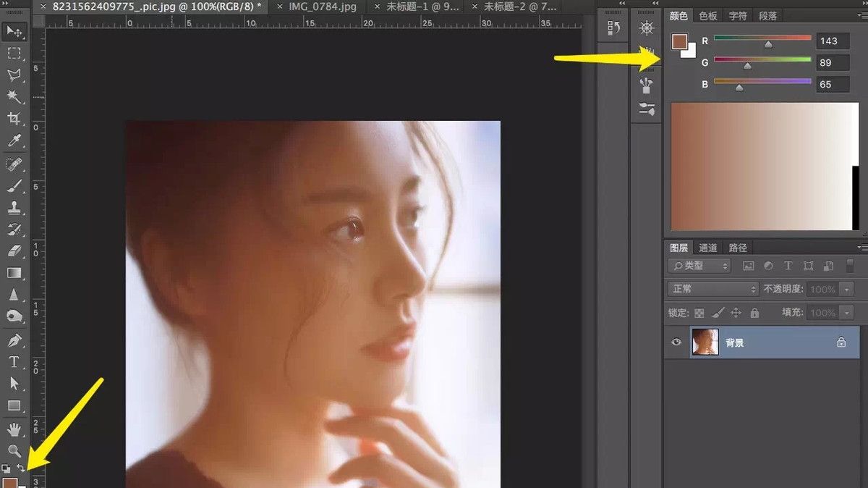Switch to the 字符 character tab
Viewport: 868px width, 488px height.
pos(738,16)
